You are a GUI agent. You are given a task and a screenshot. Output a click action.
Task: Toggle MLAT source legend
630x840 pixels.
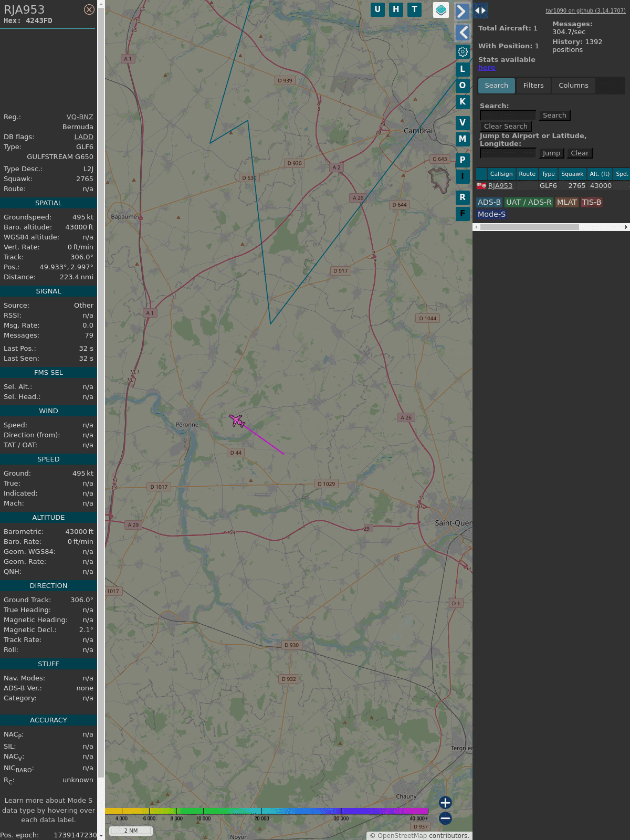tap(567, 202)
